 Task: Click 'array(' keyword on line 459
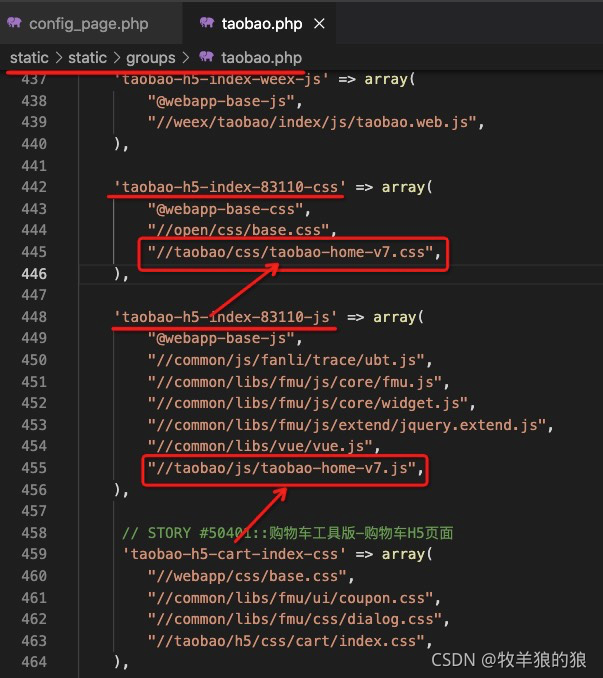point(407,554)
